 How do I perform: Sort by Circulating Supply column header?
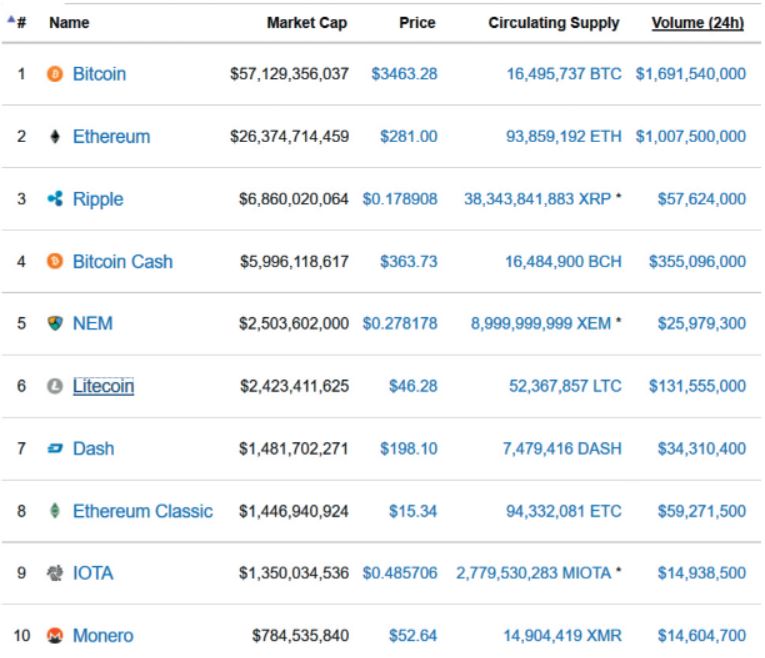tap(553, 23)
